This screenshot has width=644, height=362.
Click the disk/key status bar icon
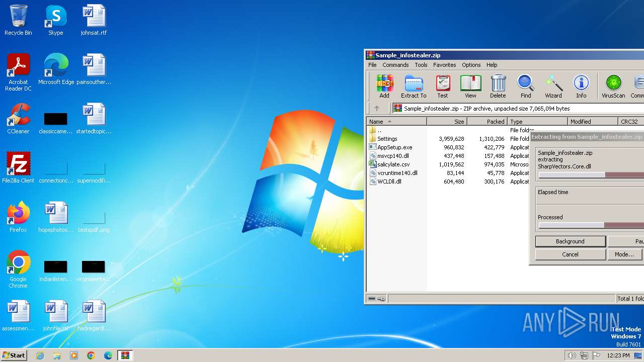[376, 299]
